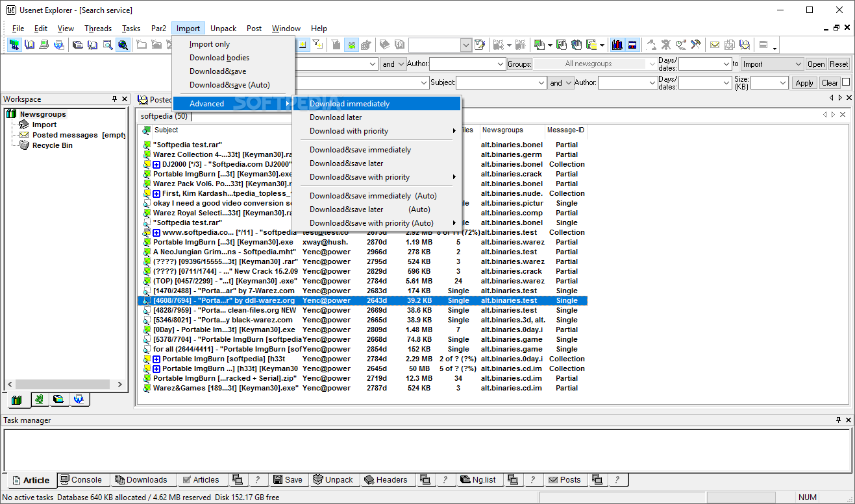Expand the Portable ImgBurn [softpedia] h33t row
This screenshot has width=855, height=504.
(156, 359)
